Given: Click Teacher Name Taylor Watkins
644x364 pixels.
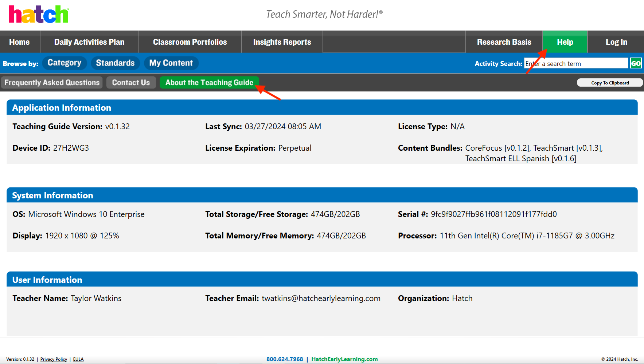Looking at the screenshot, I should [67, 298].
